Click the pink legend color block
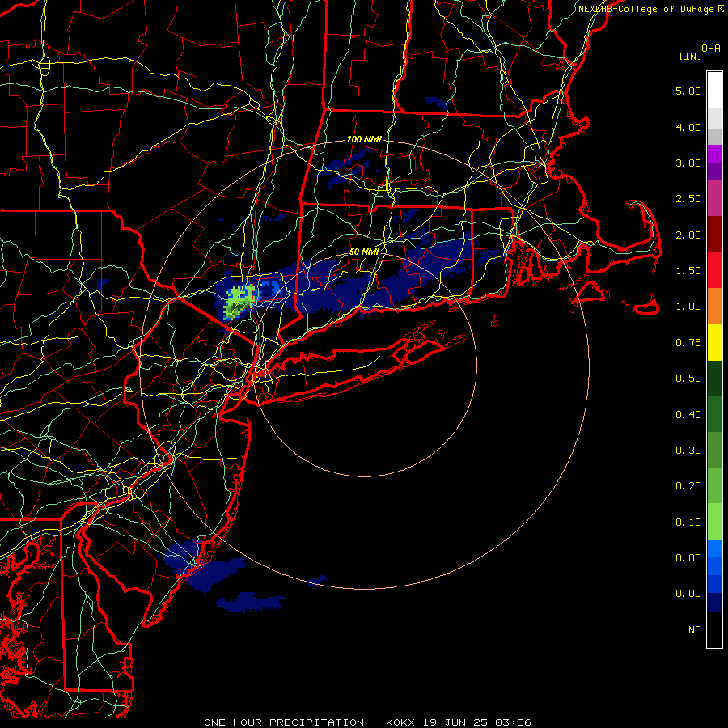728x728 pixels. (714, 198)
